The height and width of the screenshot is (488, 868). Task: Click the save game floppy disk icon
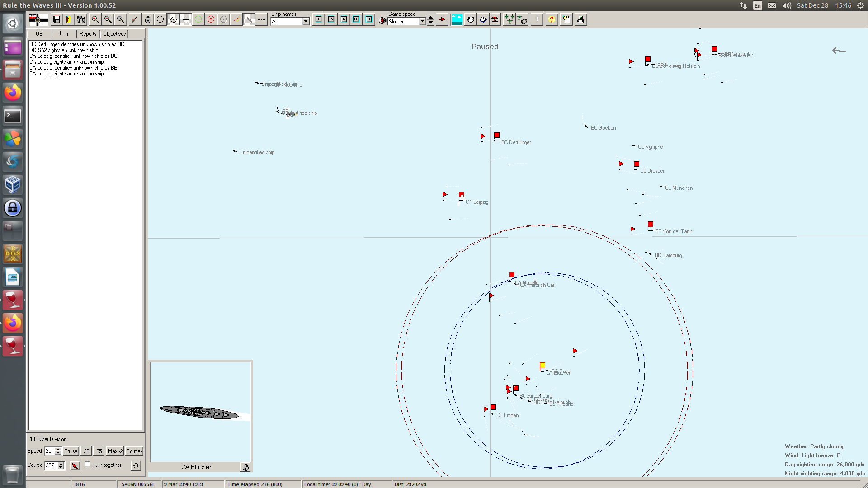[57, 19]
